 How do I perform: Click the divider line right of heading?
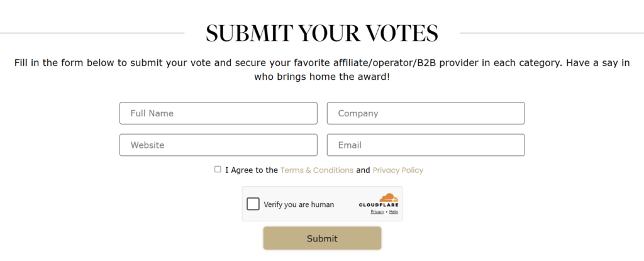552,33
